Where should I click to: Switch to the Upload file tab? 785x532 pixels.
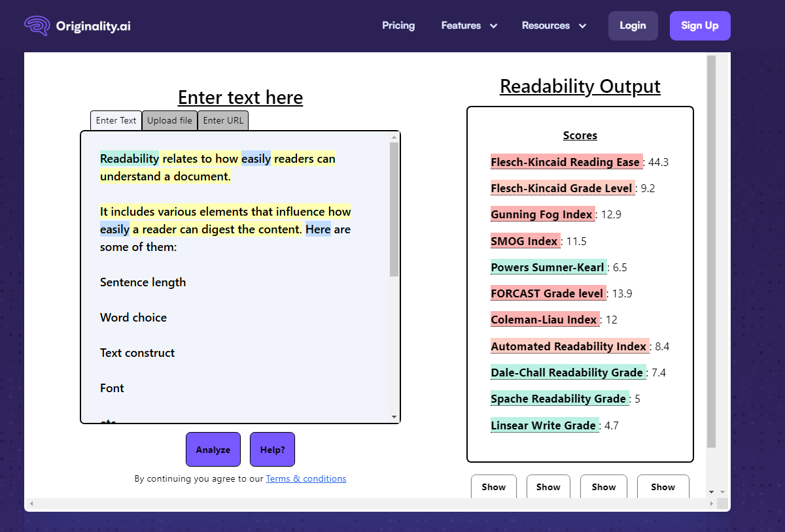click(x=169, y=120)
